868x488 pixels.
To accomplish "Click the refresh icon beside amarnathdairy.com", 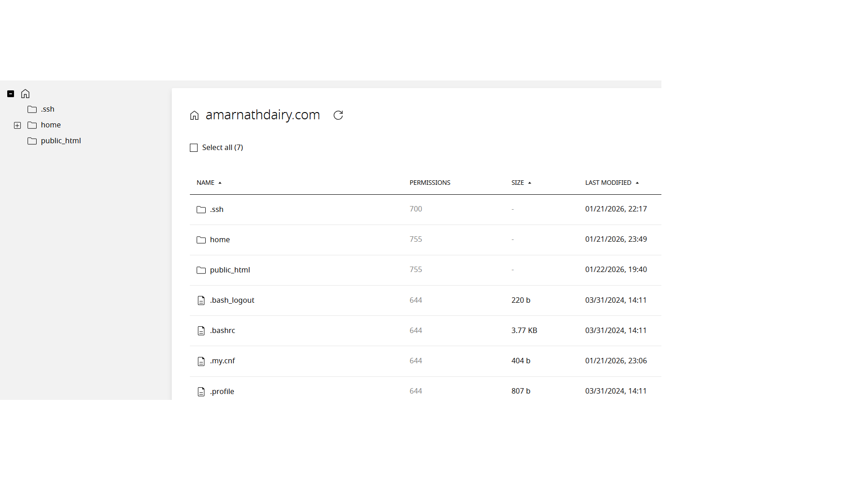I will (x=338, y=115).
